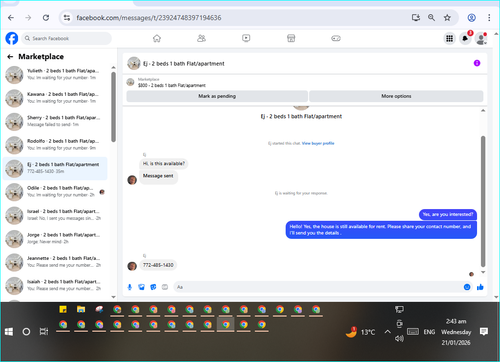Click the chat pane scroll-down arrow
Image resolution: width=500 pixels, height=362 pixels.
point(483,272)
